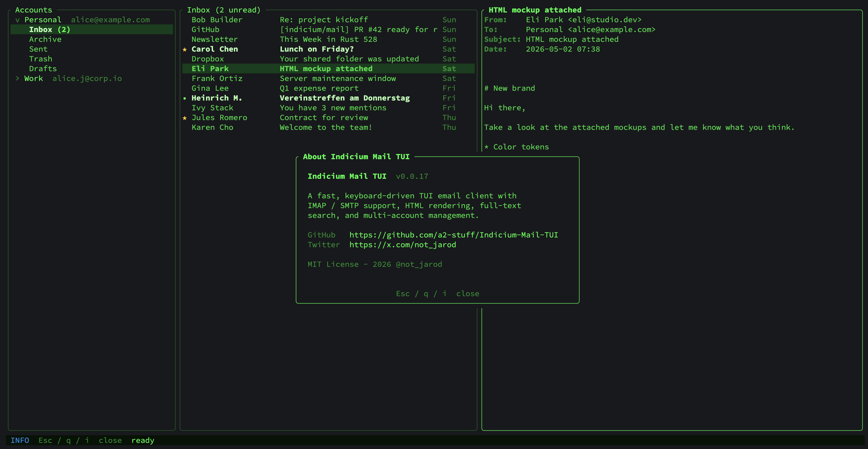Viewport: 868px width, 449px height.
Task: Click the Accounts panel title
Action: (x=34, y=10)
